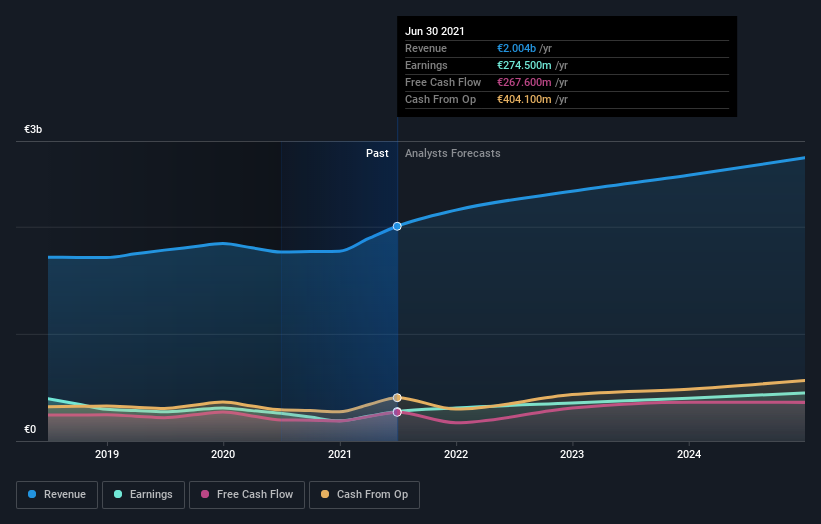Viewport: 821px width, 524px height.
Task: Click the 2020 x-axis label
Action: click(x=223, y=454)
